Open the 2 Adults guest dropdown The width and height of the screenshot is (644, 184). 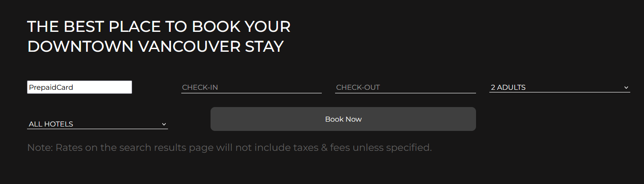(x=559, y=87)
